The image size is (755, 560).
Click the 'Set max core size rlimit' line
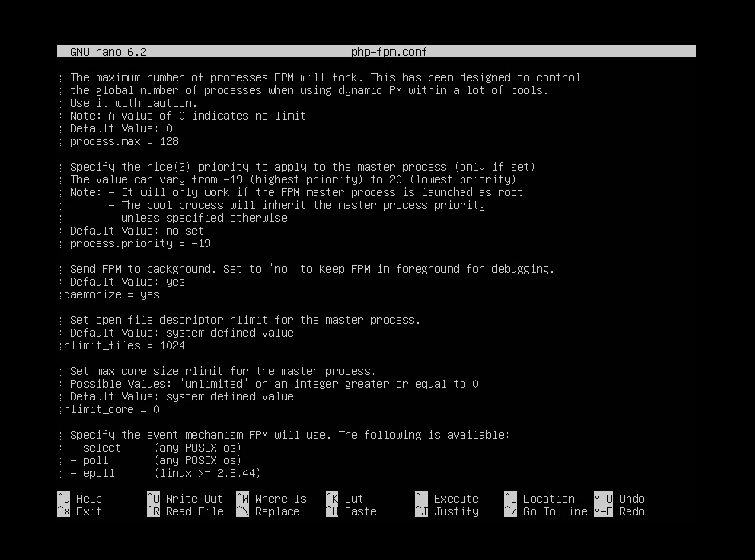(x=216, y=371)
